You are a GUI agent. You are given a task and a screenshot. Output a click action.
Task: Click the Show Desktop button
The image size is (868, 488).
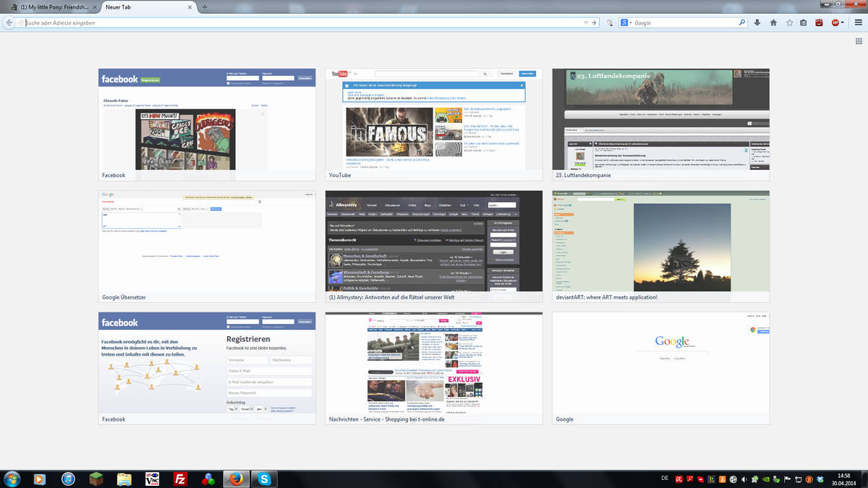coord(864,479)
